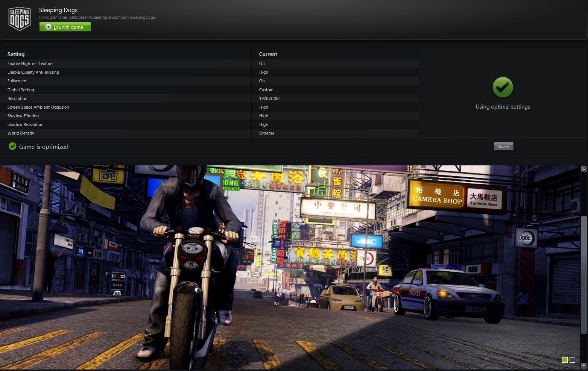Image resolution: width=588 pixels, height=371 pixels.
Task: Click the Sleeping Dogs install path text
Action: click(97, 18)
